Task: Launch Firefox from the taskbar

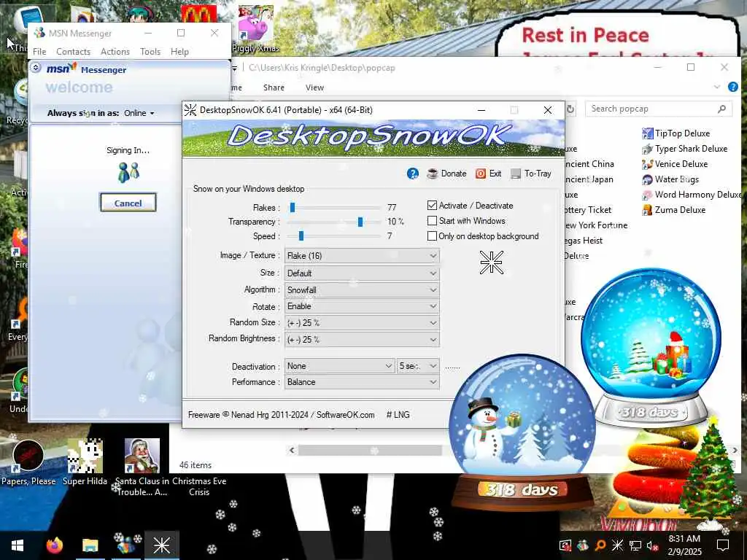Action: point(54,545)
